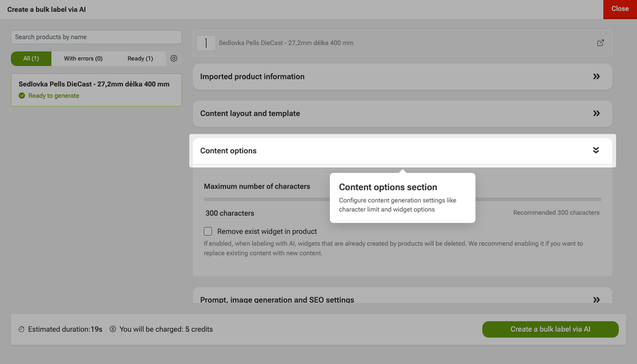
Task: Click the Estimated duration:19s text
Action: pyautogui.click(x=65, y=329)
